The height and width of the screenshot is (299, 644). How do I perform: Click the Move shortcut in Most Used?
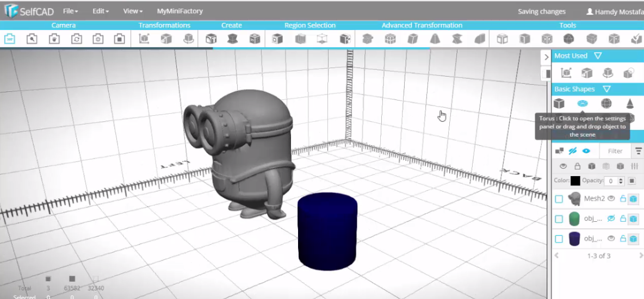click(566, 73)
